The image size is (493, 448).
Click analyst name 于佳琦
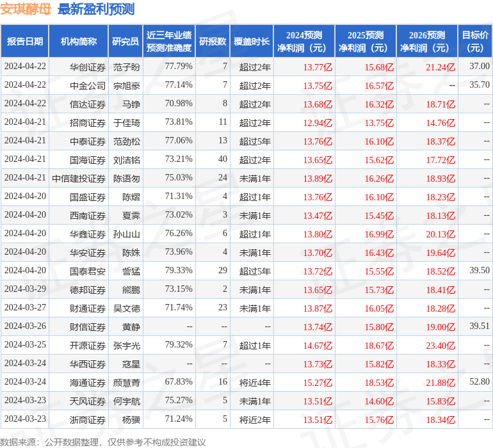coord(126,123)
